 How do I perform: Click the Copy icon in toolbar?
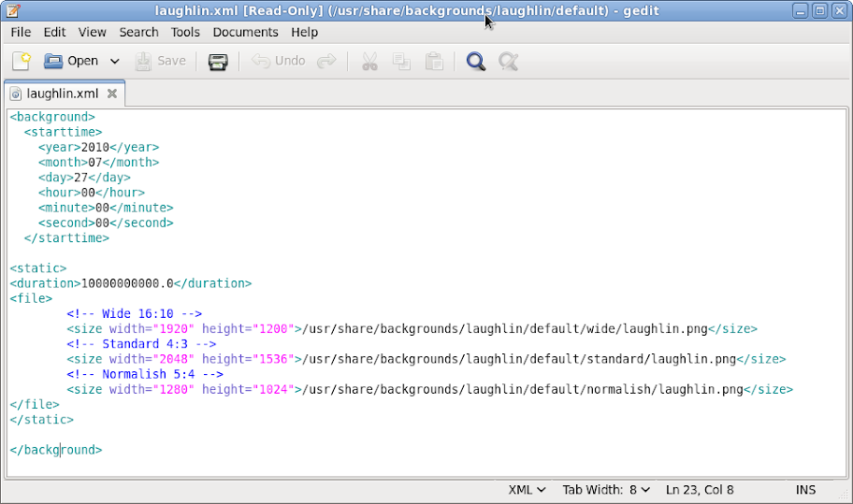click(x=401, y=62)
